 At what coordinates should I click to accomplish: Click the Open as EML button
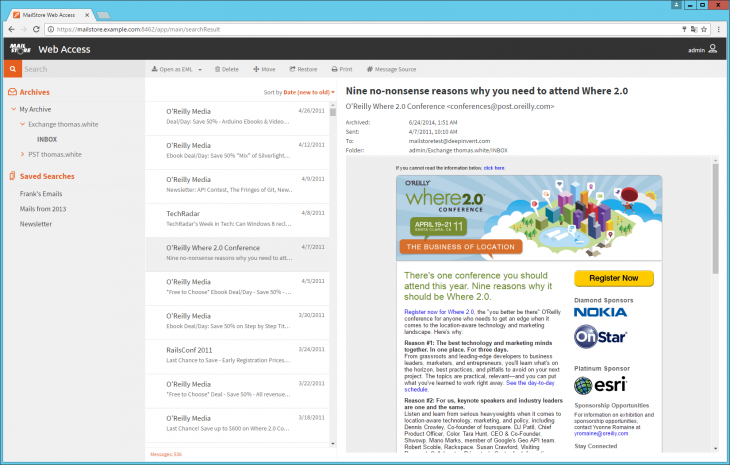coord(172,69)
